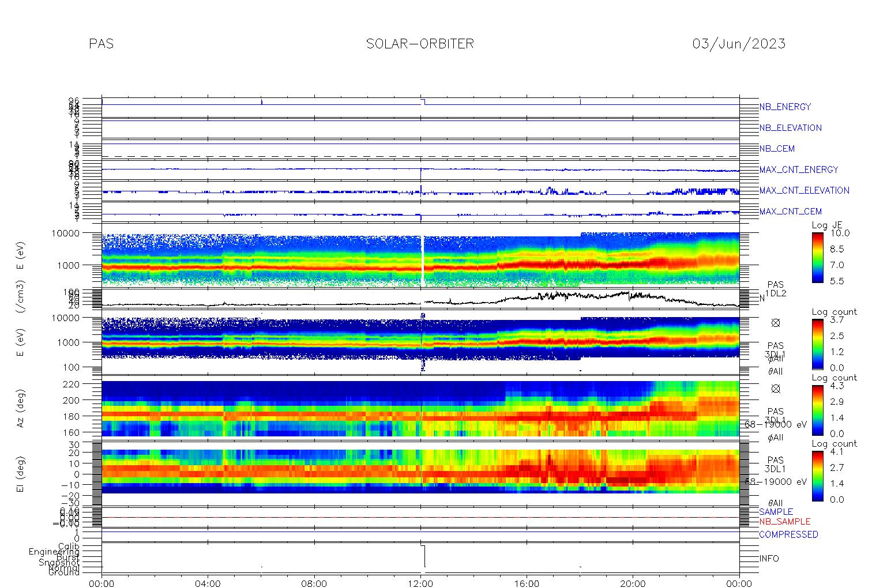Click the PAS title at top left

click(102, 44)
